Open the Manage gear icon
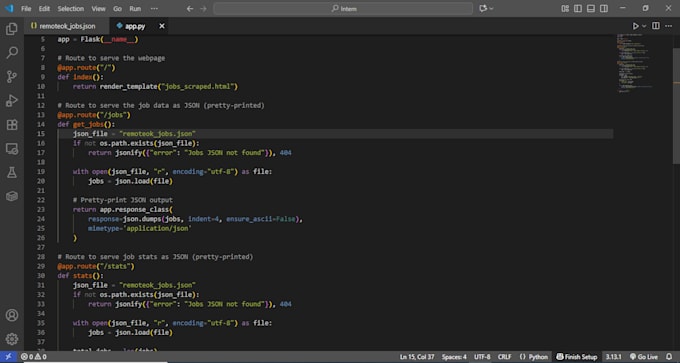 tap(12, 339)
